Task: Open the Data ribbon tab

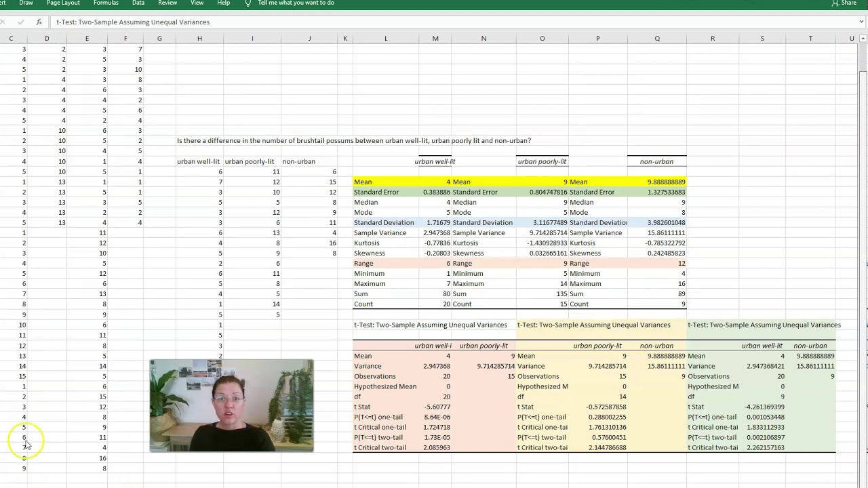Action: coord(138,3)
